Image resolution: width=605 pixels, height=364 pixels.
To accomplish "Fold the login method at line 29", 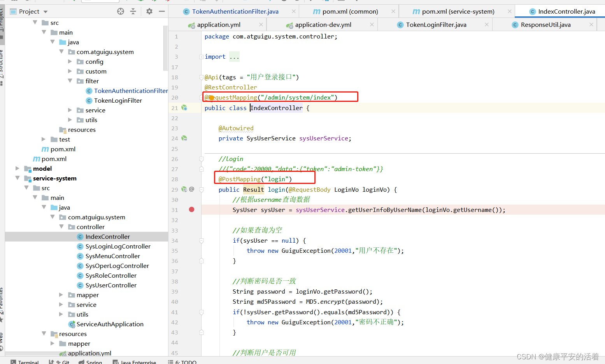I will point(202,190).
